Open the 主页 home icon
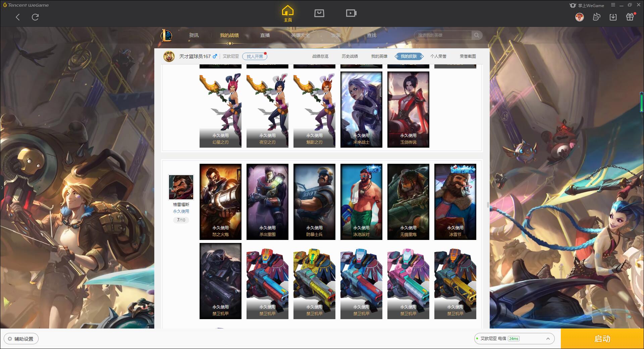 tap(288, 14)
